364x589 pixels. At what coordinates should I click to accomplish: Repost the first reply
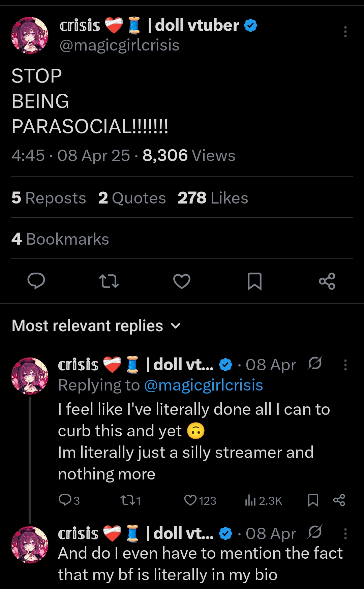coord(127,500)
